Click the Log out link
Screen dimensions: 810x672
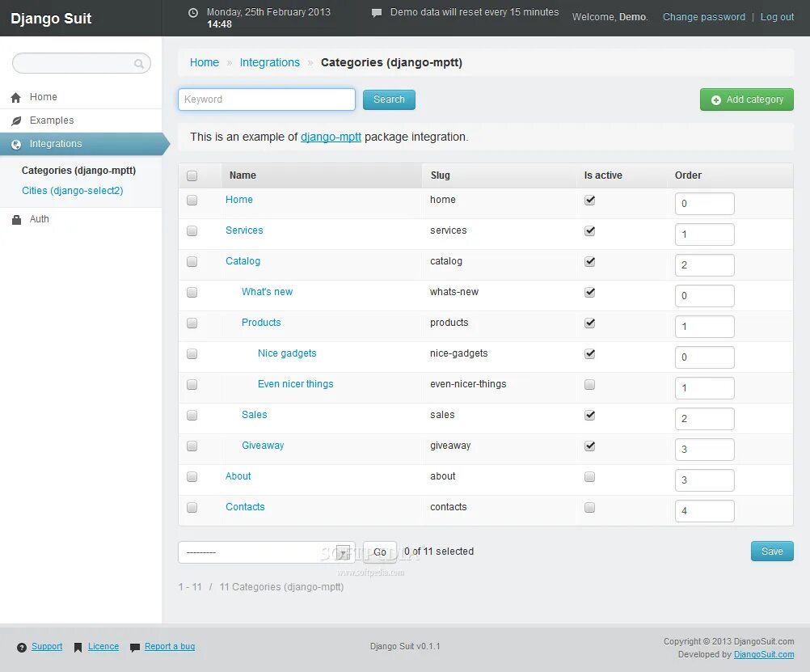click(x=777, y=17)
